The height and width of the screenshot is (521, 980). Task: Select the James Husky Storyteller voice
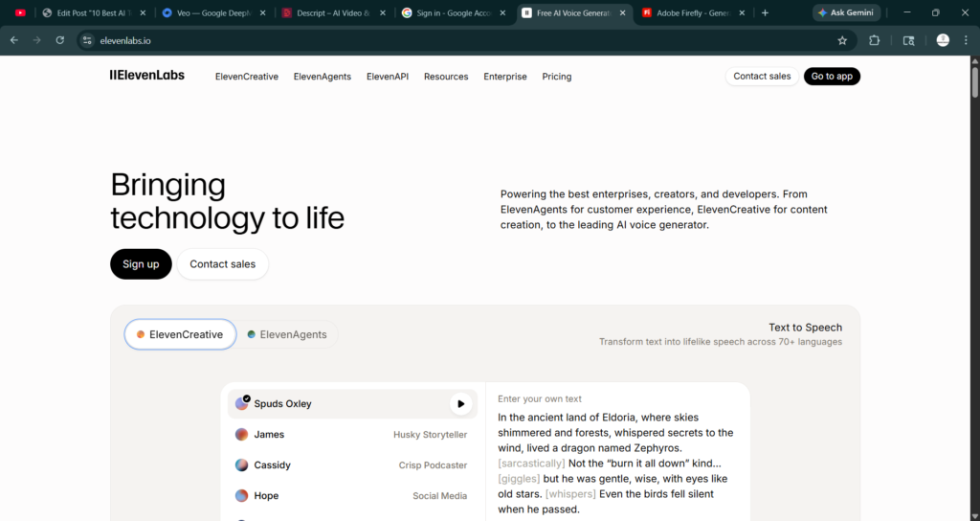(351, 435)
